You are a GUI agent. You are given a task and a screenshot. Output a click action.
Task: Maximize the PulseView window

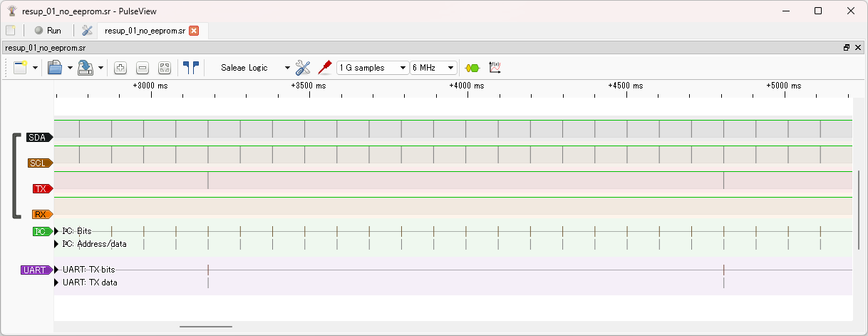tap(818, 11)
